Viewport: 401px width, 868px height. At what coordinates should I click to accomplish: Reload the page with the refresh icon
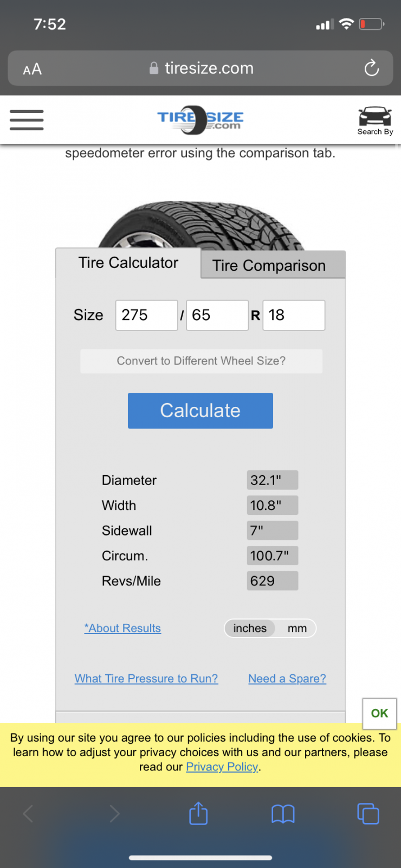(371, 68)
